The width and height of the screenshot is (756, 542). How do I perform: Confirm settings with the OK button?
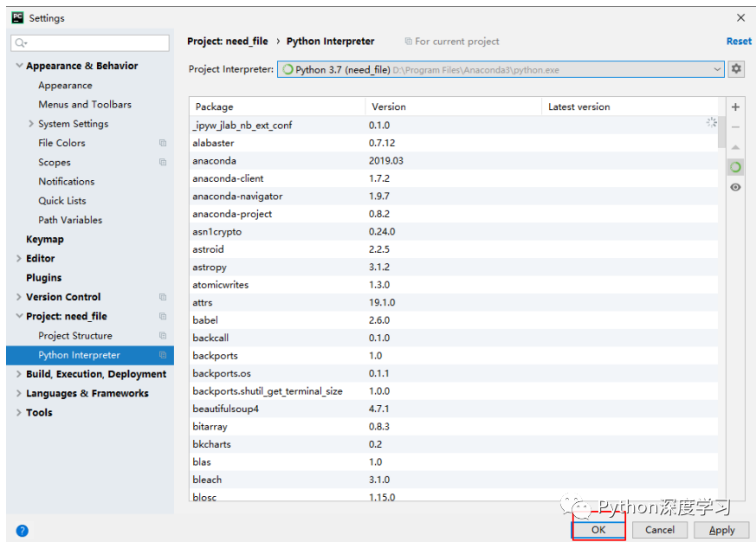[x=598, y=530]
